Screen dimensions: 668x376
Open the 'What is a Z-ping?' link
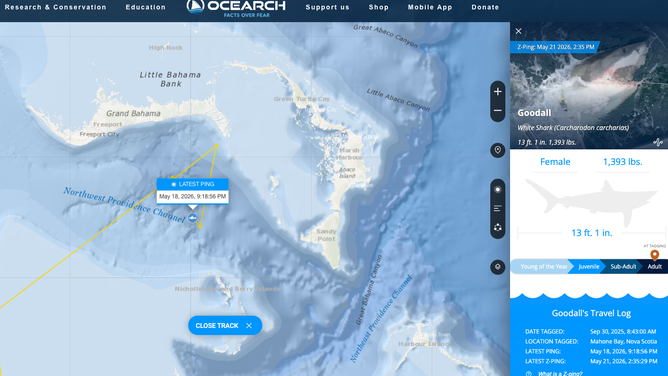coord(560,373)
